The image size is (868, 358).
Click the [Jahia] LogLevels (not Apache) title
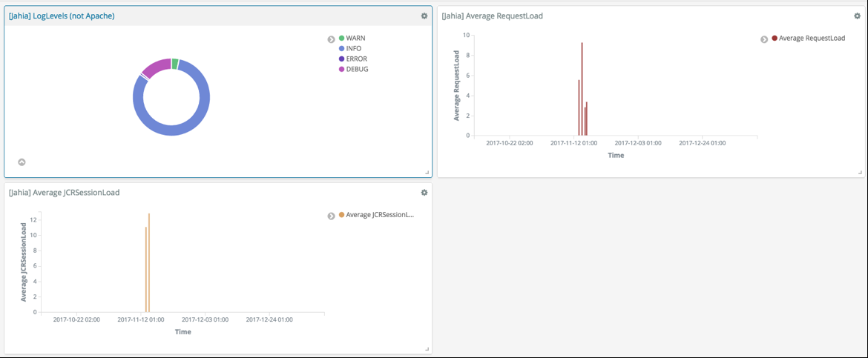click(62, 16)
